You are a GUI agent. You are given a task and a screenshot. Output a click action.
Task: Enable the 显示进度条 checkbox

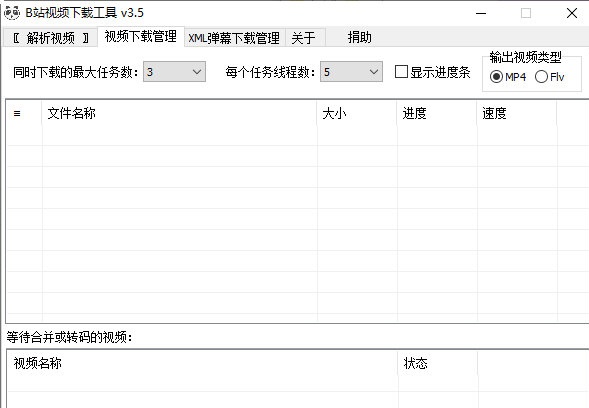click(402, 71)
